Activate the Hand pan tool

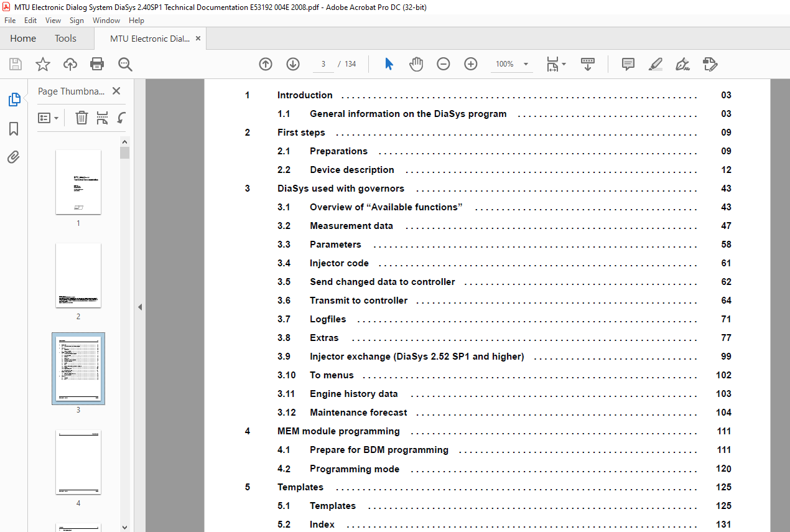coord(416,64)
